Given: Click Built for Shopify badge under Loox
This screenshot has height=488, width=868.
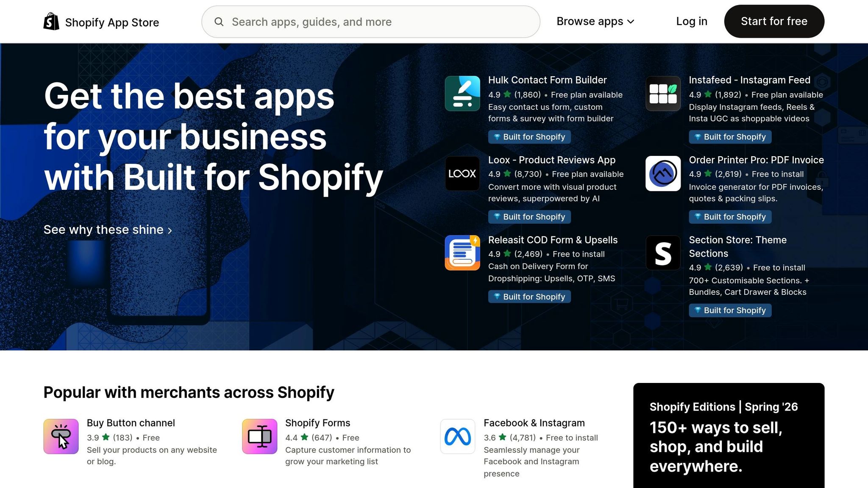Looking at the screenshot, I should (529, 217).
